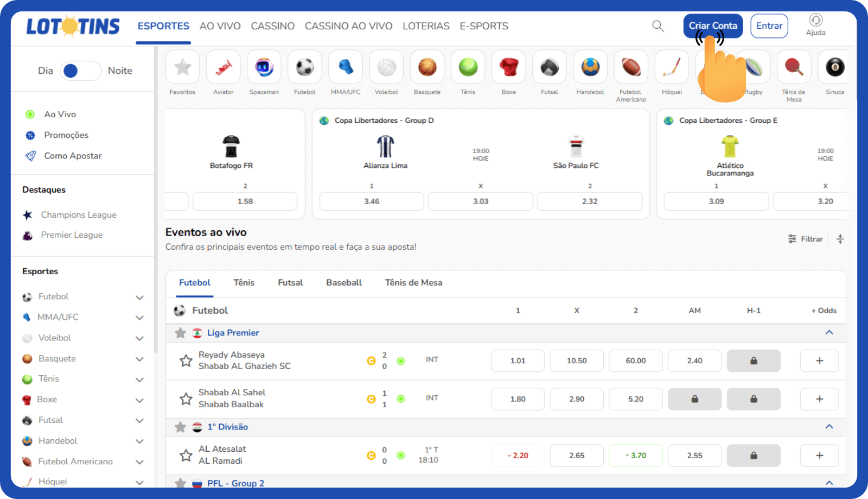This screenshot has height=499, width=868.
Task: Select the Futebol Americano icon
Action: tap(631, 67)
